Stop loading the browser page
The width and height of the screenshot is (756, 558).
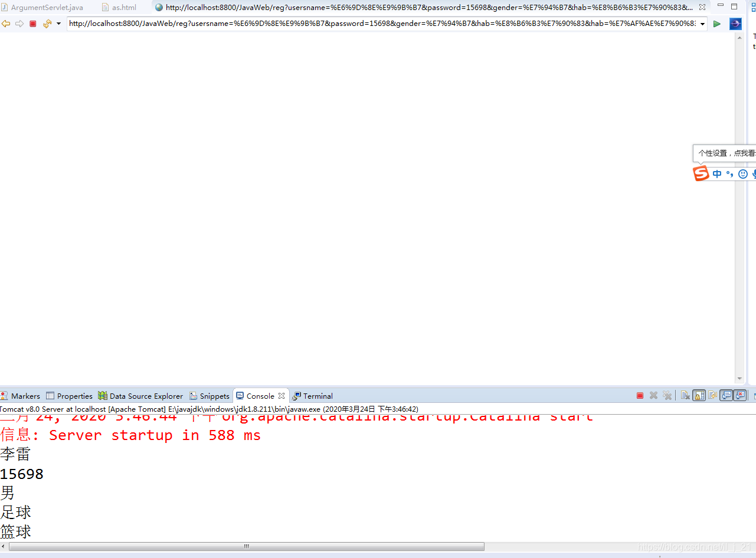[x=33, y=24]
